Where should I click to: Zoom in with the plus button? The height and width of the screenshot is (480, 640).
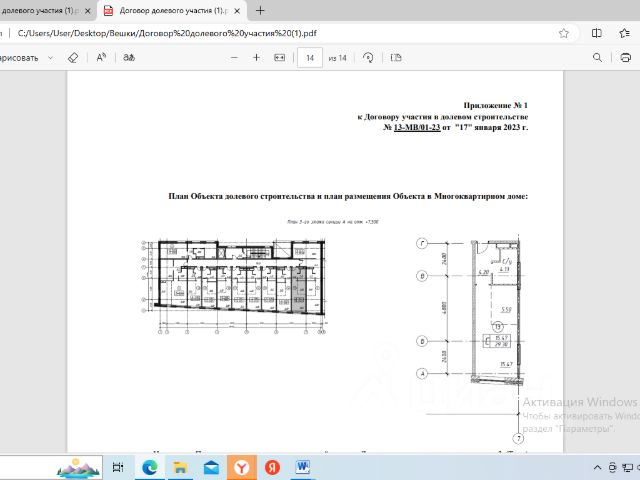click(x=256, y=58)
